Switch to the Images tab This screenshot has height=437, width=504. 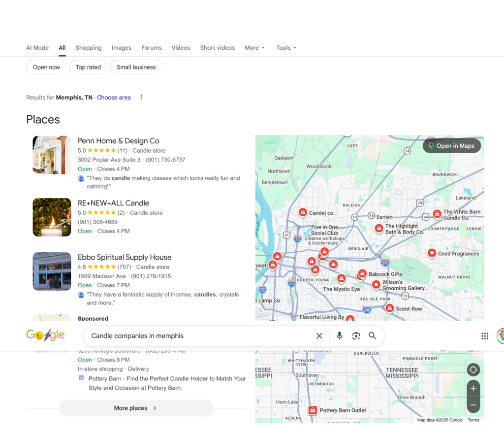pos(122,48)
